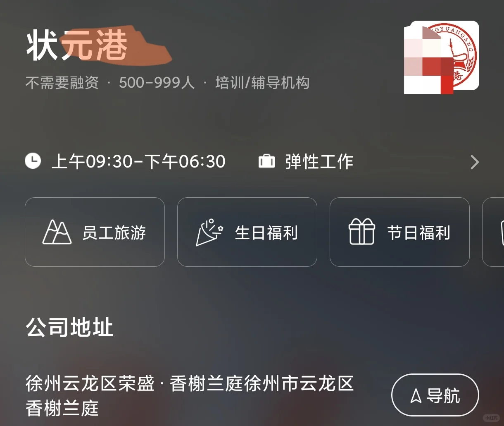This screenshot has height=426, width=504.
Task: Tap the clock icon beside working hours
Action: pos(33,160)
